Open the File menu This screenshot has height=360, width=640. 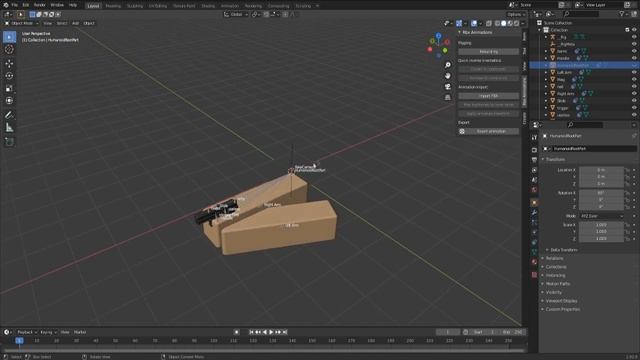click(15, 5)
